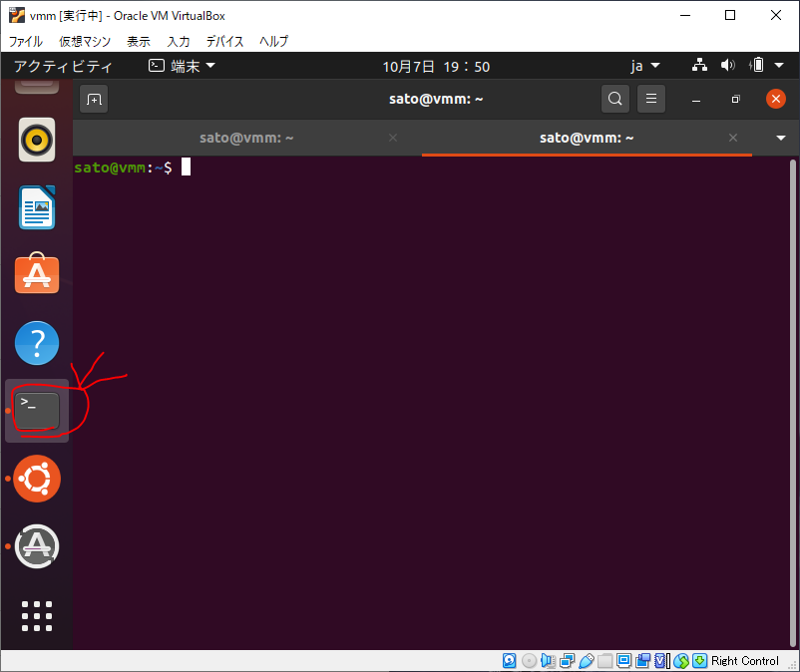800x672 pixels.
Task: Close the terminal with the orange X
Action: pos(775,99)
